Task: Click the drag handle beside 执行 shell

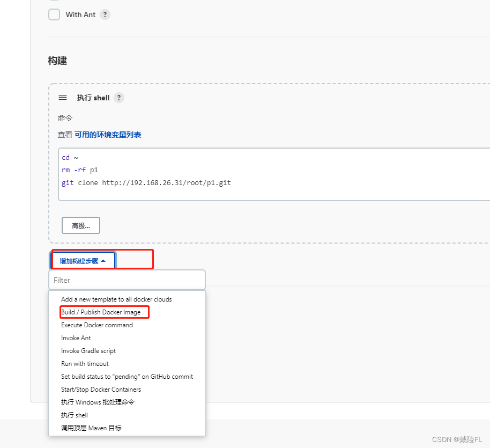Action: point(63,98)
